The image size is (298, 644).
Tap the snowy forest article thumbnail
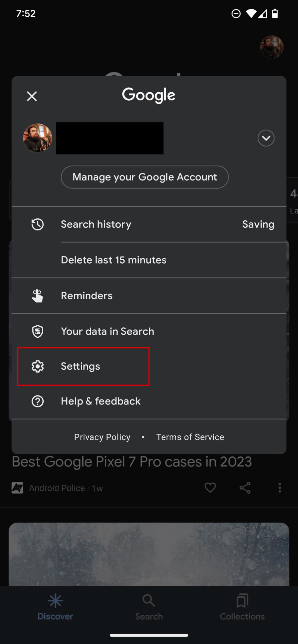pos(149,554)
